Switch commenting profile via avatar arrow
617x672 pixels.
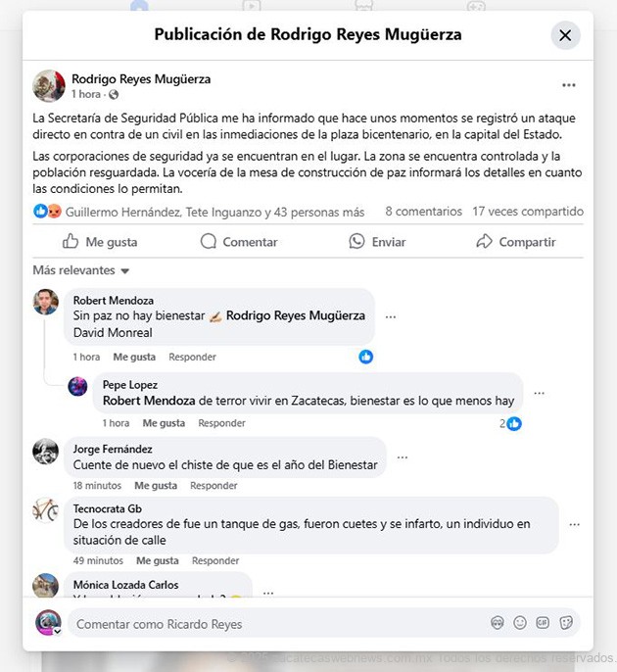tap(57, 631)
